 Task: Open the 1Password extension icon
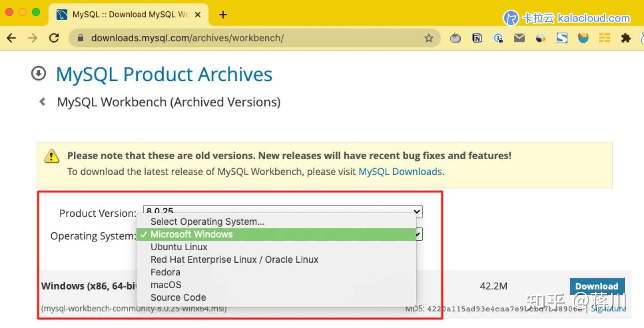click(x=498, y=38)
